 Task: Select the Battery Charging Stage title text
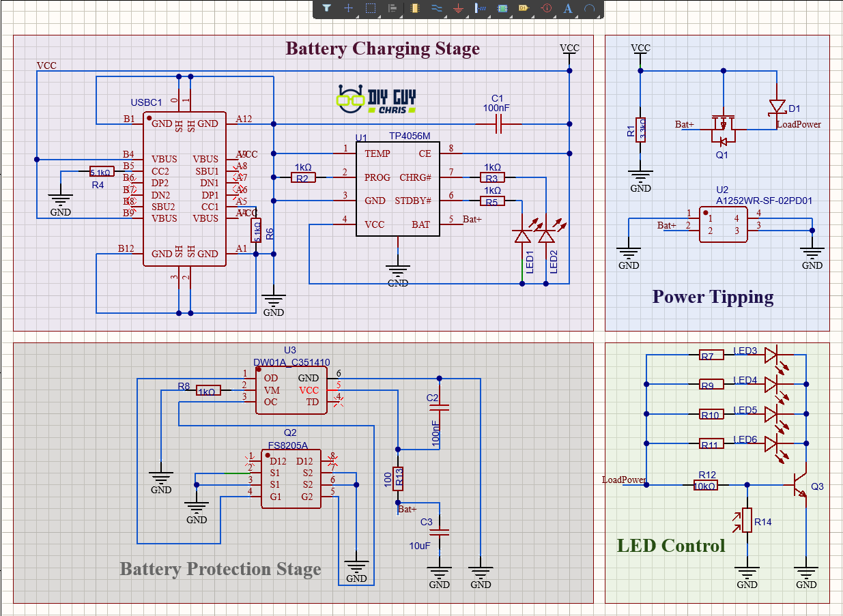pyautogui.click(x=383, y=48)
